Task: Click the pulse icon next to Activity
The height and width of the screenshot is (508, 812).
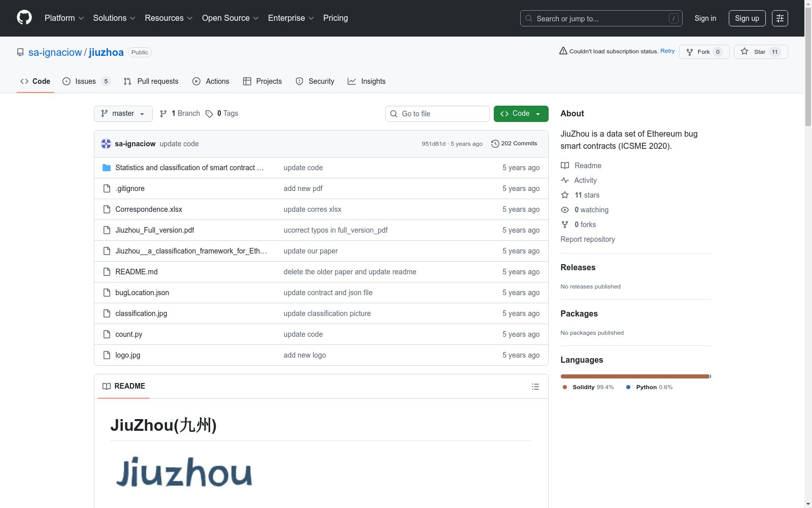Action: [x=565, y=180]
